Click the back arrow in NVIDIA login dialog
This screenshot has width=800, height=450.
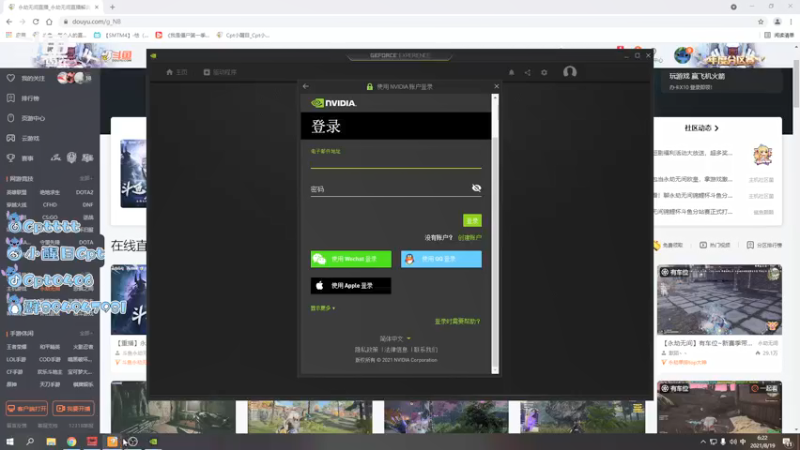pyautogui.click(x=306, y=86)
